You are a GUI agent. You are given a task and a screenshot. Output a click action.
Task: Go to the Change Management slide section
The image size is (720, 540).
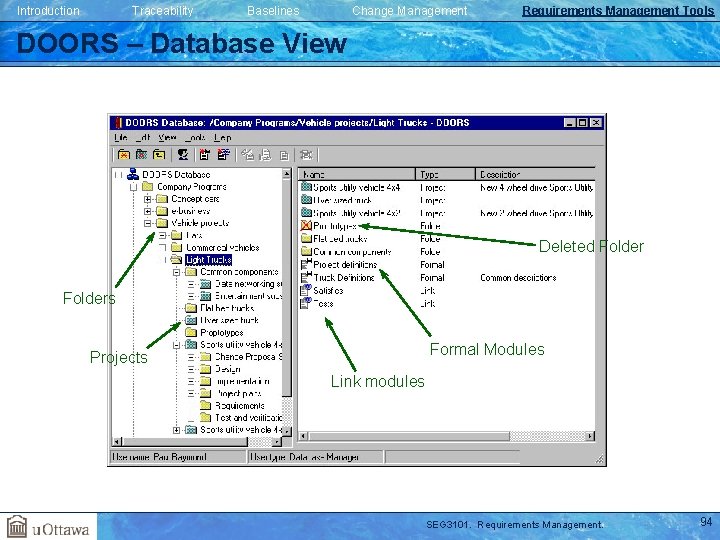pos(410,11)
